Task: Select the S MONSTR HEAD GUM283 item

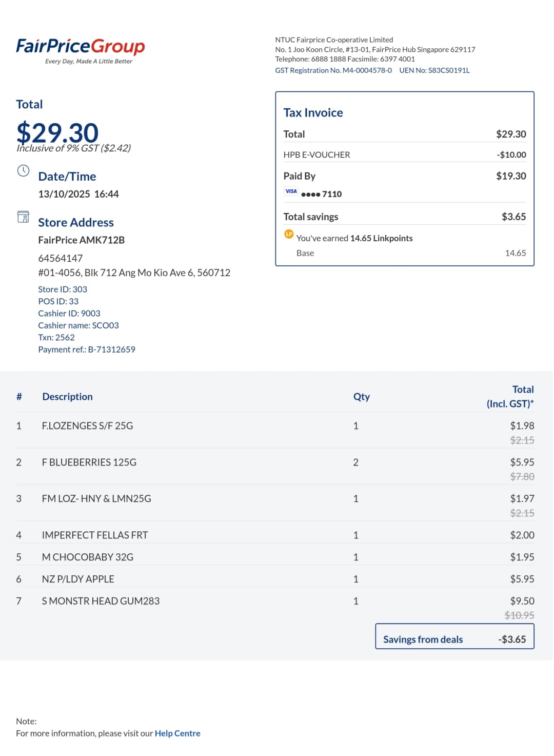Action: (x=101, y=601)
